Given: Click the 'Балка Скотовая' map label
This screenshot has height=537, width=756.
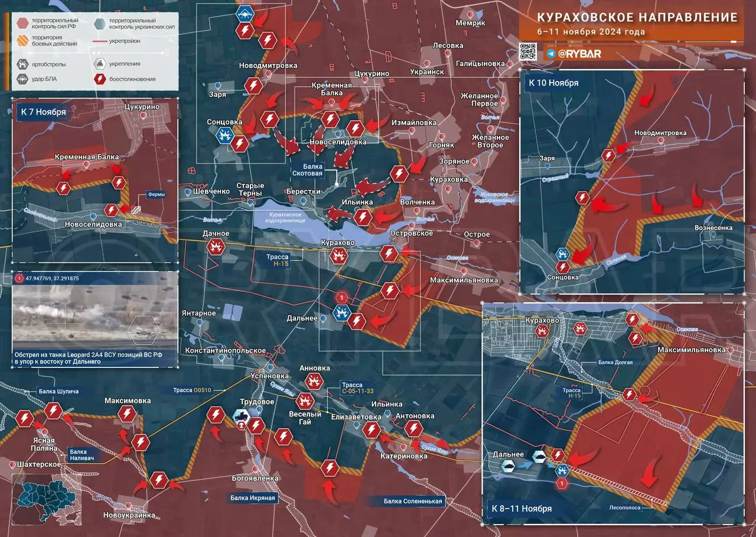Looking at the screenshot, I should [309, 170].
